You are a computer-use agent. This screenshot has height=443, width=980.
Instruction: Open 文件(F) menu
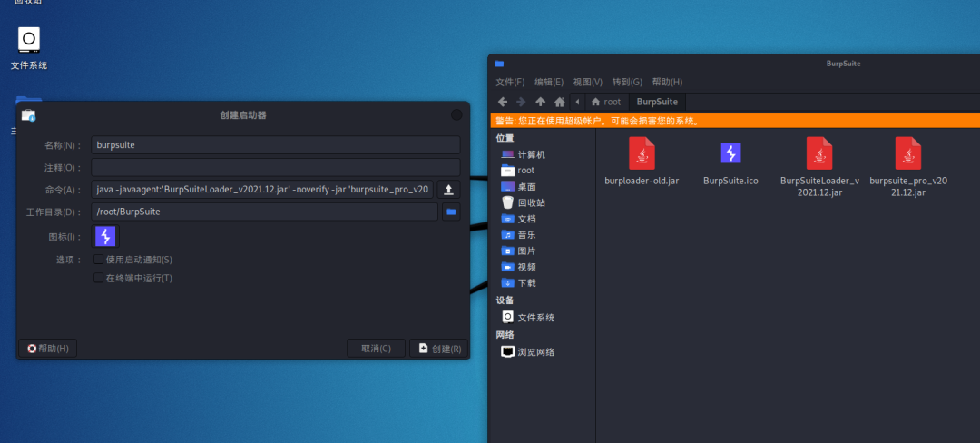point(510,83)
